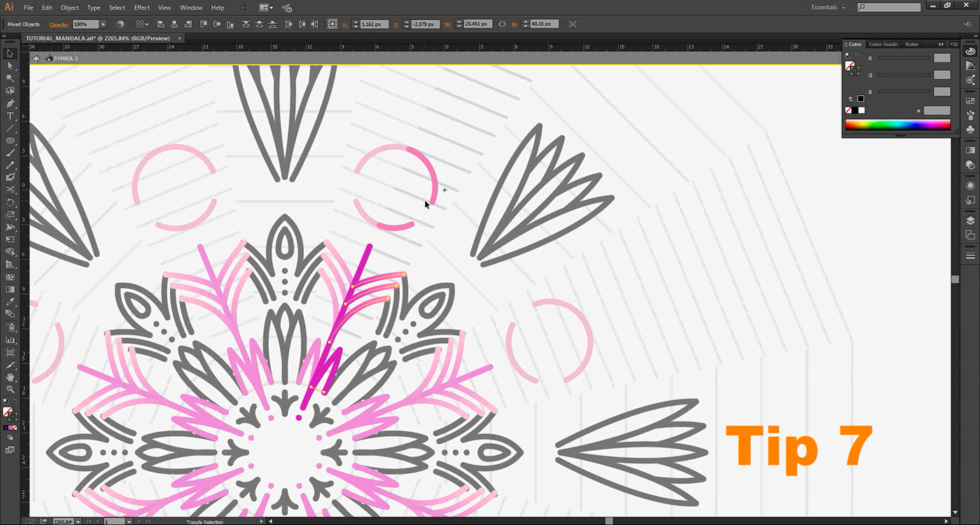Image resolution: width=980 pixels, height=525 pixels.
Task: Select the Selection tool (black arrow)
Action: tap(10, 53)
